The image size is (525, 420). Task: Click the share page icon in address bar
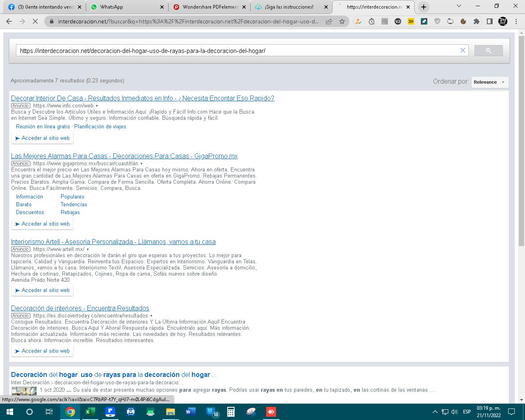[329, 21]
